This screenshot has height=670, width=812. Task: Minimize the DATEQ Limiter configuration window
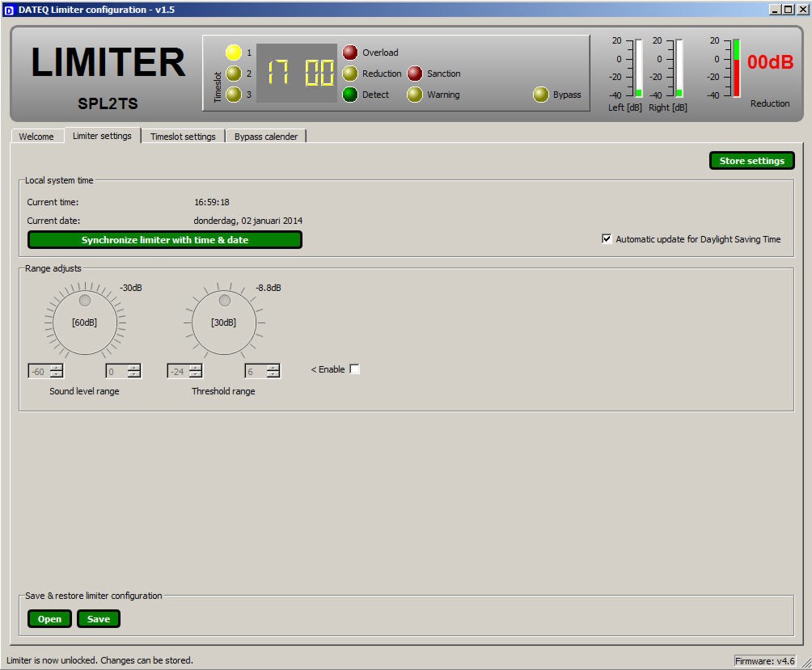click(x=775, y=10)
